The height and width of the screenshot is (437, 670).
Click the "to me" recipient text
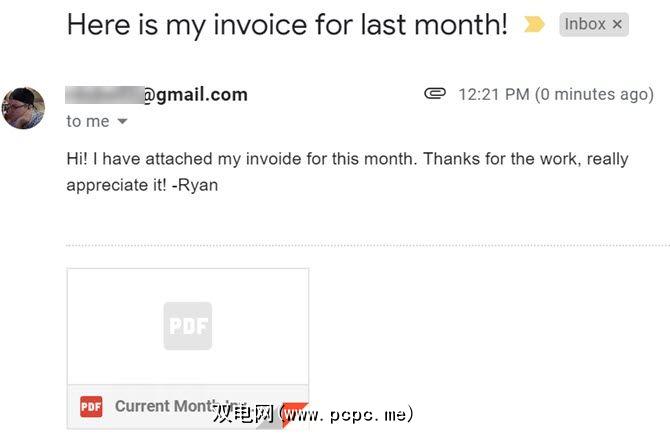87,121
